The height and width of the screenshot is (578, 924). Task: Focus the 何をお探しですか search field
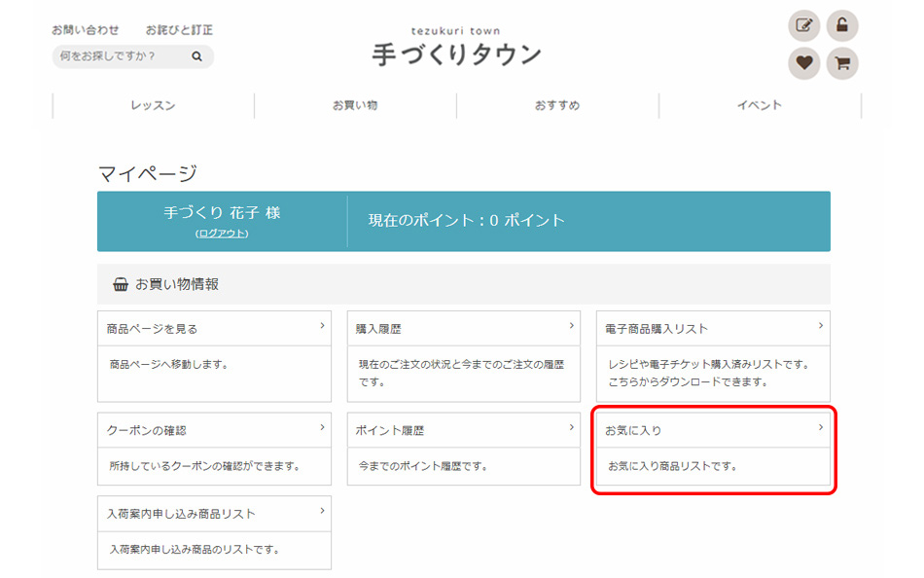tap(121, 57)
